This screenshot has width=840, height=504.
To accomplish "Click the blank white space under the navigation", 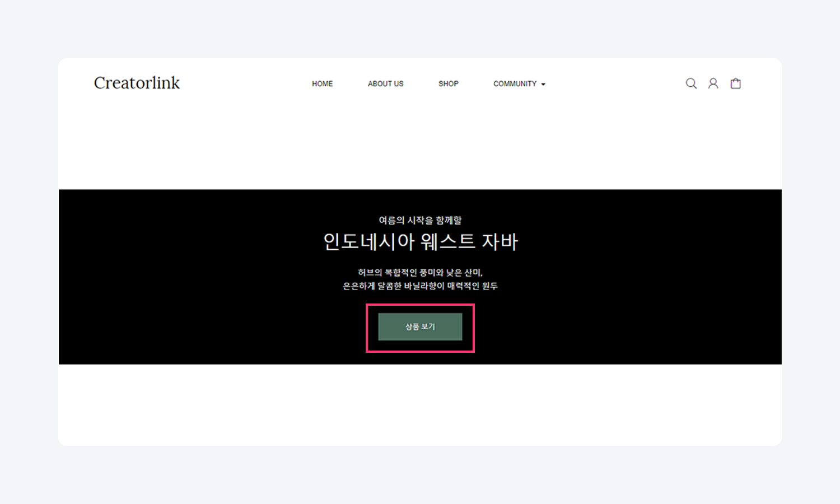I will (420, 148).
